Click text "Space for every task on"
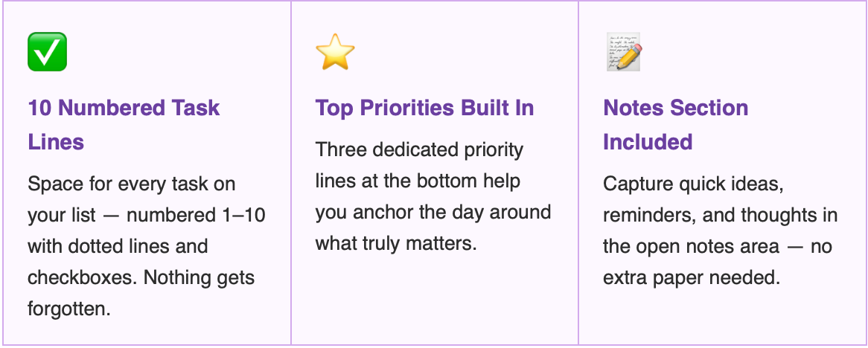 pyautogui.click(x=132, y=184)
